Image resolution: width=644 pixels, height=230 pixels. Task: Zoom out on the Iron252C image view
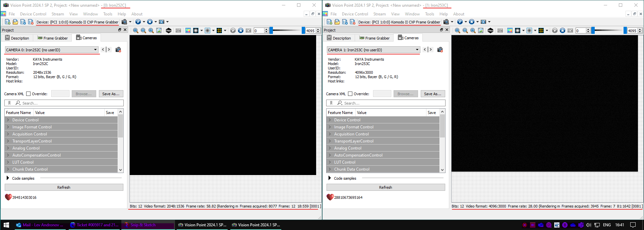(143, 31)
